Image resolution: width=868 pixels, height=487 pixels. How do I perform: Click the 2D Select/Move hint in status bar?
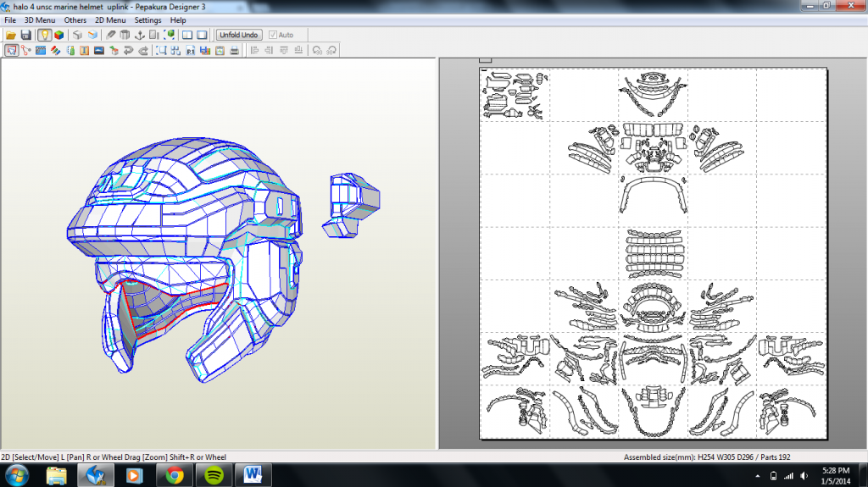[x=114, y=457]
